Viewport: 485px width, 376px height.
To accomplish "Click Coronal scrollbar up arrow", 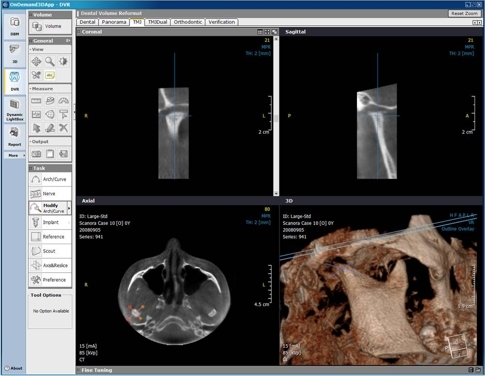I will tap(276, 39).
